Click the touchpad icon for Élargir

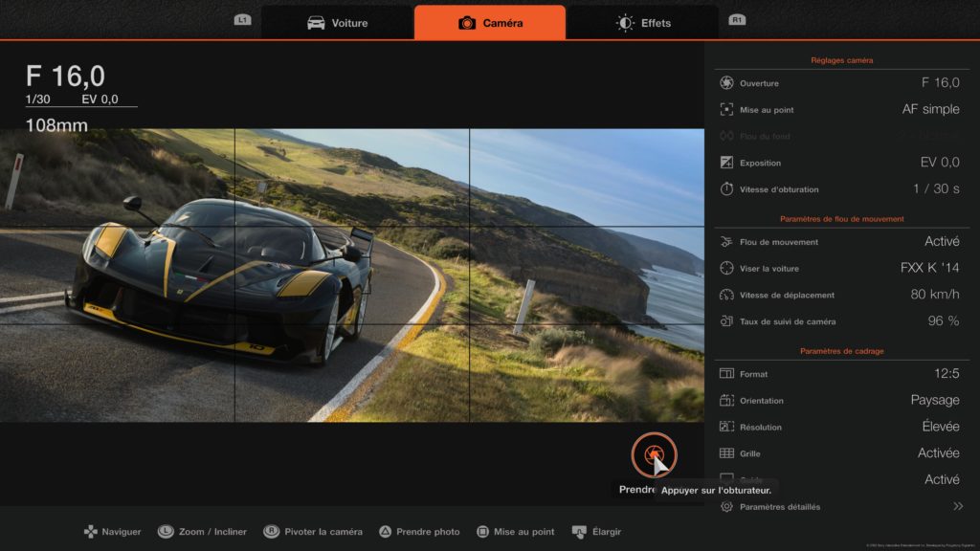[579, 532]
